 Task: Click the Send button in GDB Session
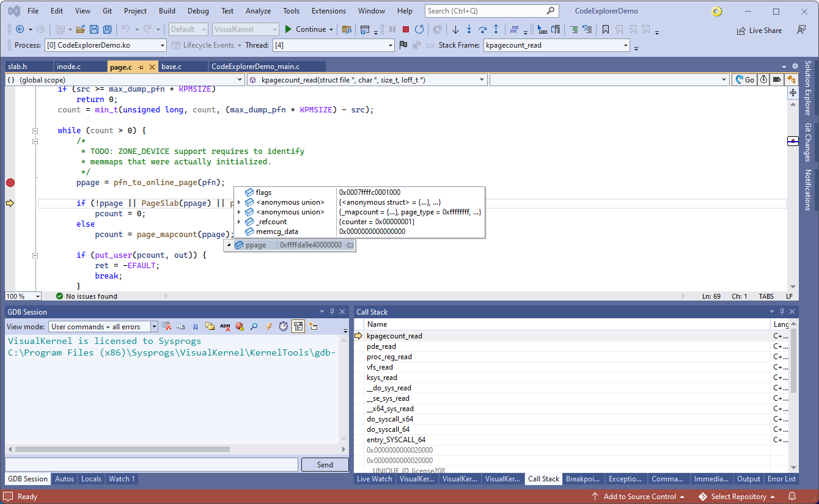coord(325,465)
